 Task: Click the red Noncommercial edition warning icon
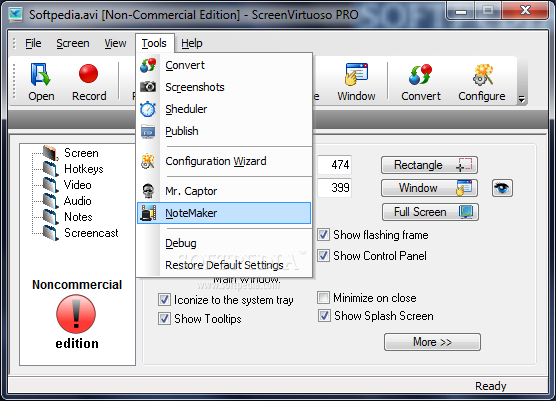[x=76, y=314]
